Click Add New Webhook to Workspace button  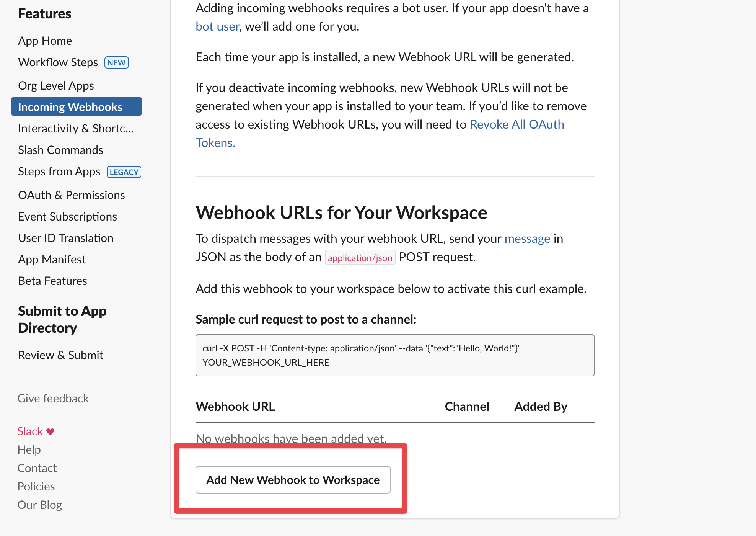click(x=293, y=479)
